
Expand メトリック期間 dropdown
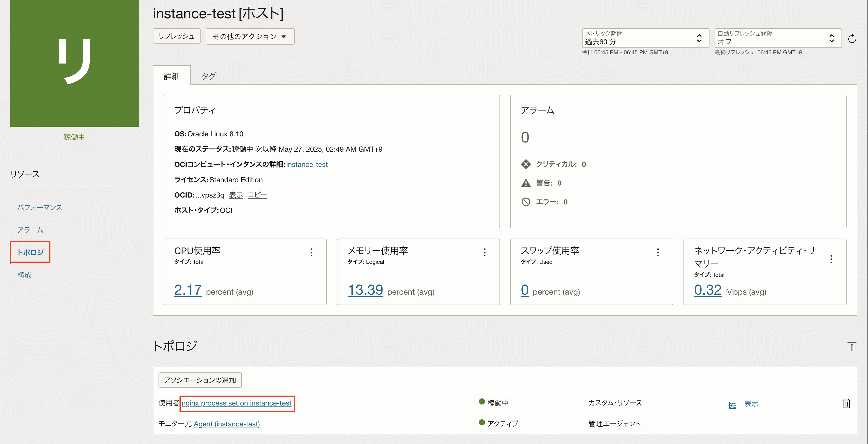click(x=645, y=38)
